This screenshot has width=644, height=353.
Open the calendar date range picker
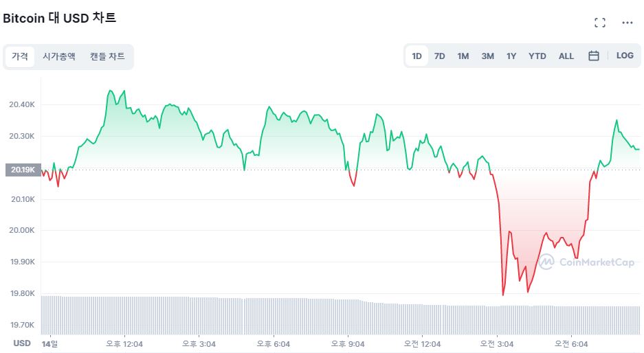pos(594,56)
